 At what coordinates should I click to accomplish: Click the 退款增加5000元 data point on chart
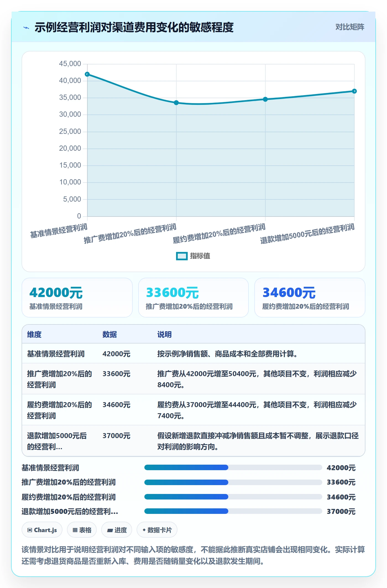coord(354,91)
